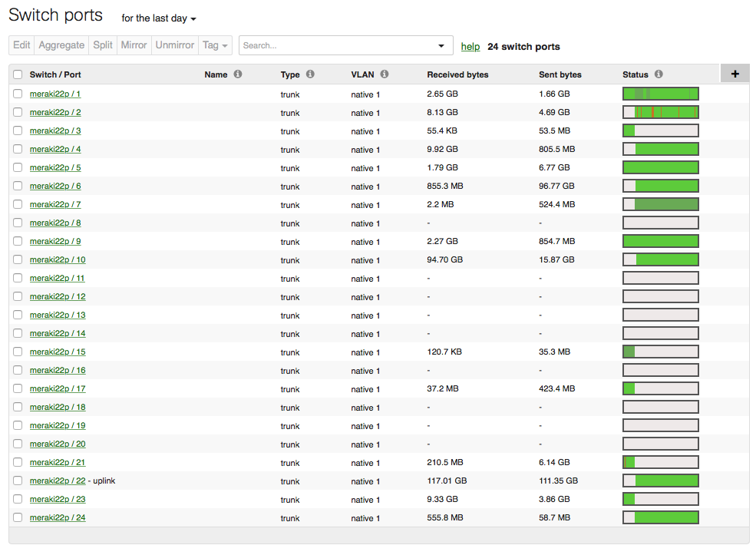Viewport: 756px width, 545px height.
Task: Open port meraki22p / 17 link
Action: pos(58,388)
